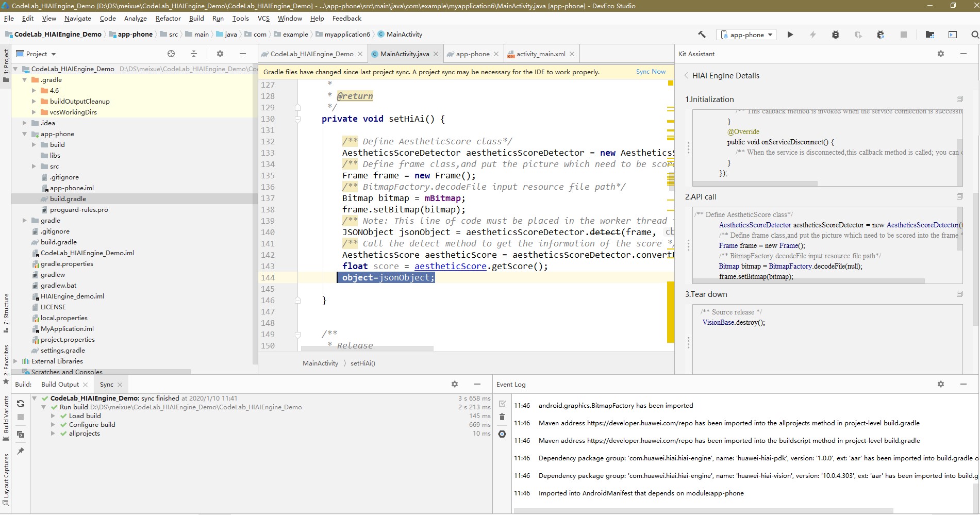The height and width of the screenshot is (515, 980).
Task: Run app-phone with the green play button
Action: point(790,35)
